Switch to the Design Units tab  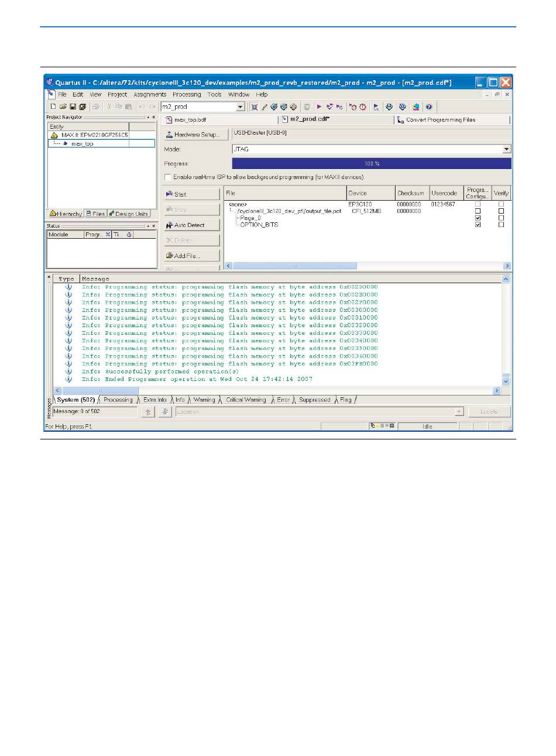[128, 214]
